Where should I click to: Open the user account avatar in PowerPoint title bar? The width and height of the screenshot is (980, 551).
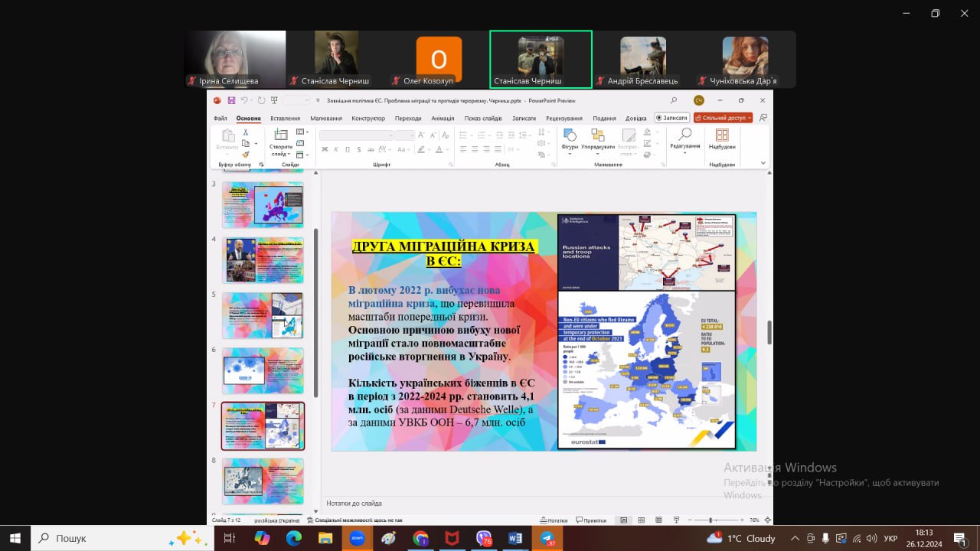tap(698, 100)
